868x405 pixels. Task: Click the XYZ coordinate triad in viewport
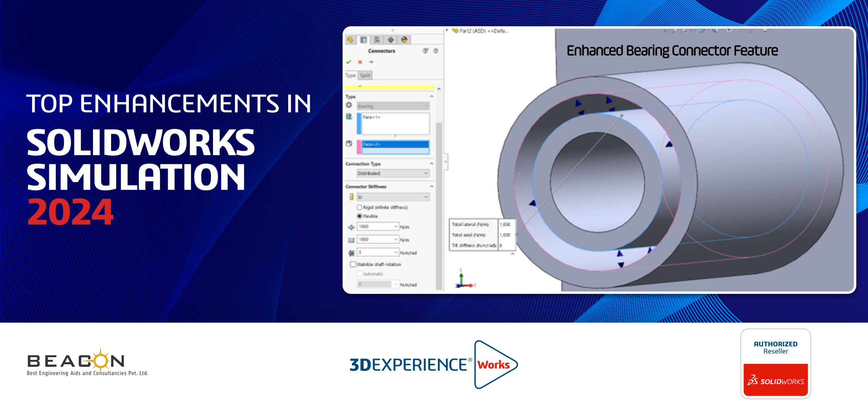click(x=465, y=278)
